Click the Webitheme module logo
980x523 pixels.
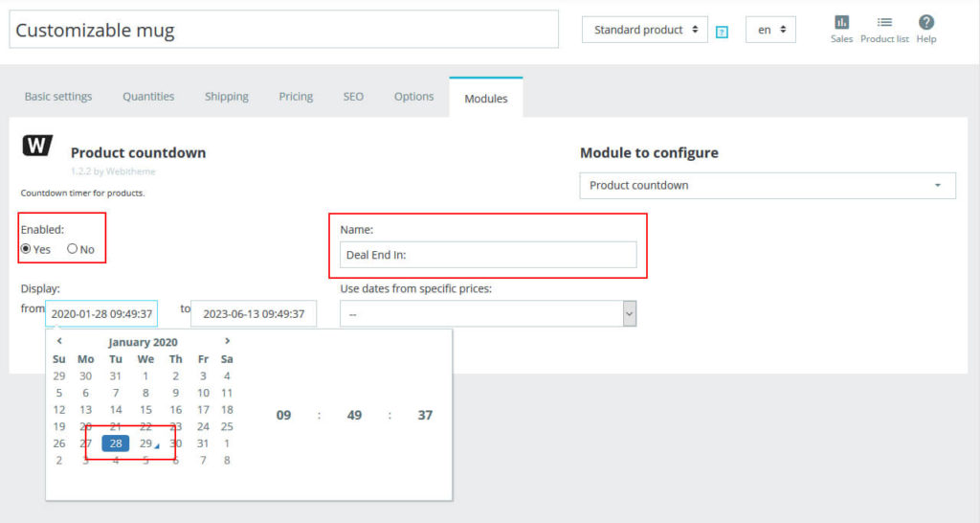click(37, 146)
